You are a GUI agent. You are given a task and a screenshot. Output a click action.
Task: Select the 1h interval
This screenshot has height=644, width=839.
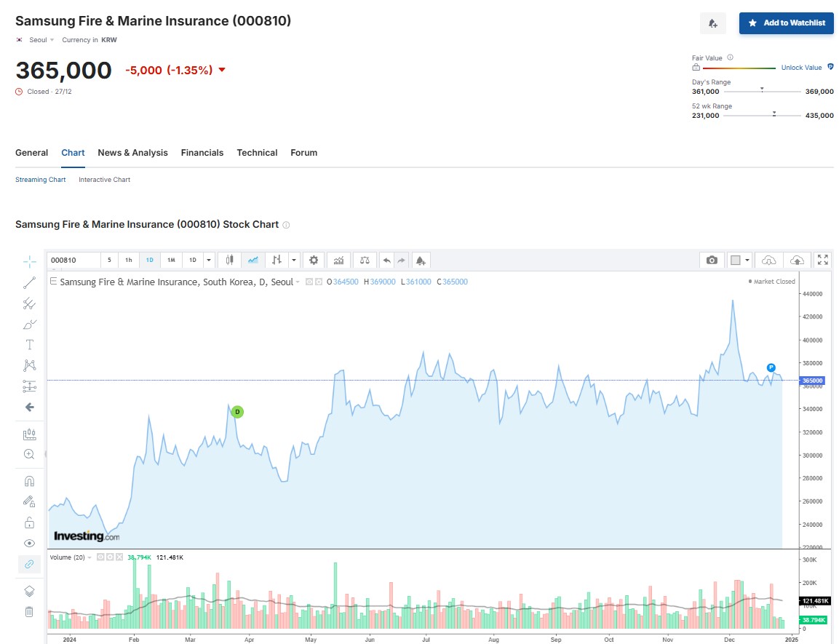point(128,261)
